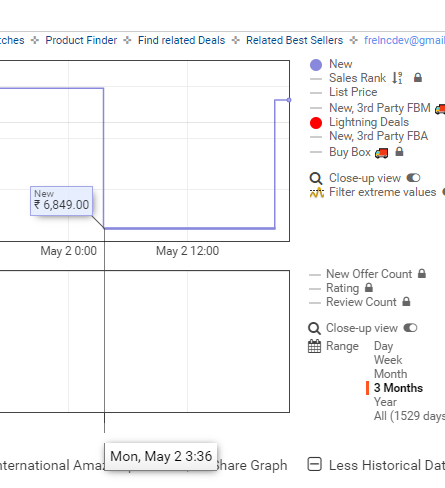This screenshot has width=445, height=488.
Task: Click the Filter extreme values wave icon
Action: coord(317,192)
